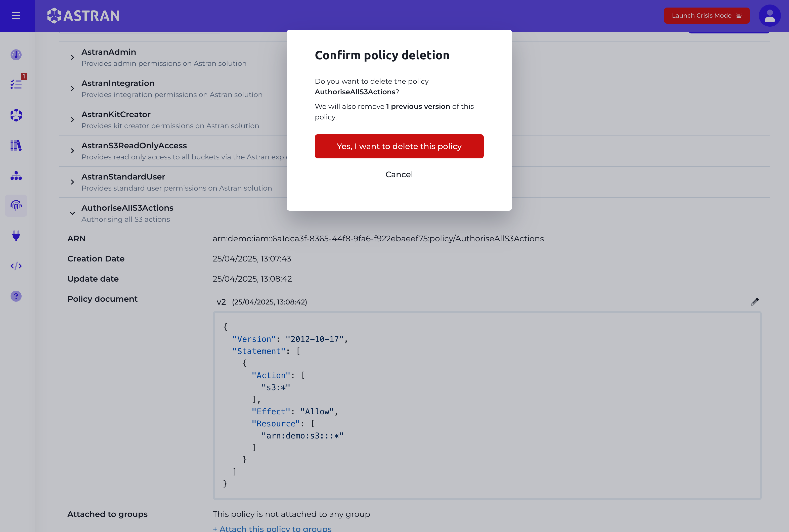Click the "Version": "2012-10-17" line
The width and height of the screenshot is (789, 532).
pos(290,339)
